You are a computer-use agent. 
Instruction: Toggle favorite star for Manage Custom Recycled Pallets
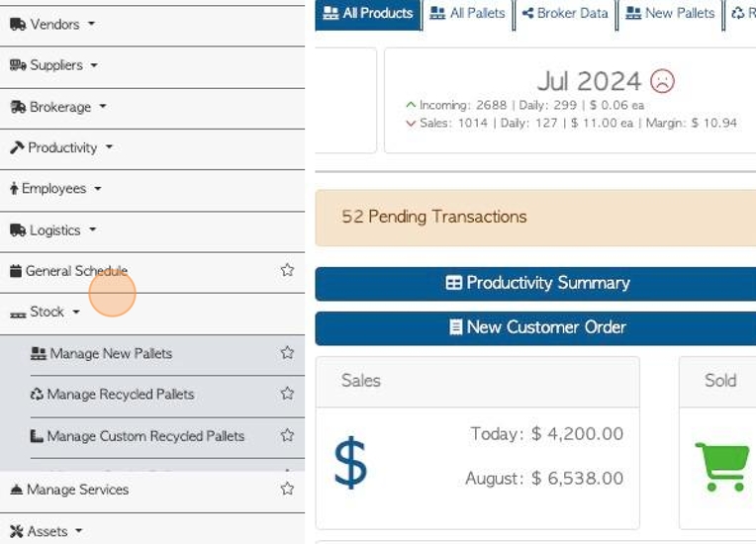pyautogui.click(x=287, y=435)
